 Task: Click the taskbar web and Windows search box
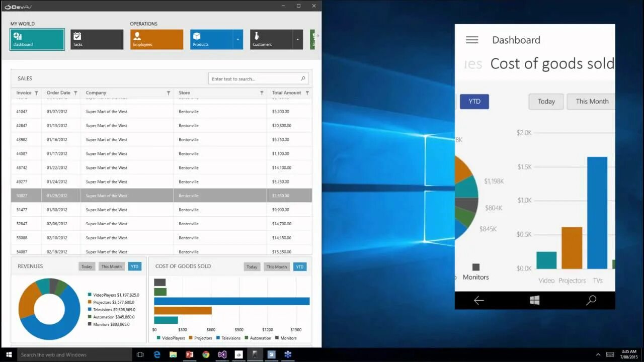tap(74, 354)
